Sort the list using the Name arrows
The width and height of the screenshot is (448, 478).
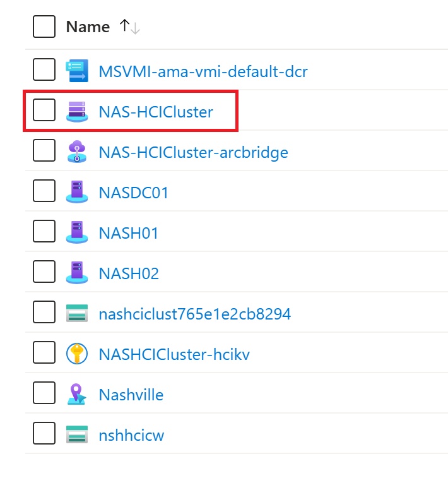tap(130, 27)
